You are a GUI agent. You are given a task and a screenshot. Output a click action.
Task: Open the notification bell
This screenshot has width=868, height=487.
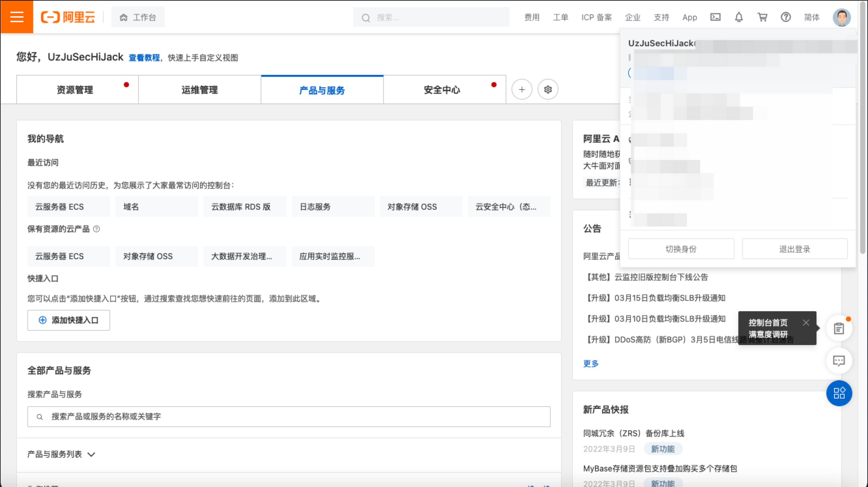739,17
